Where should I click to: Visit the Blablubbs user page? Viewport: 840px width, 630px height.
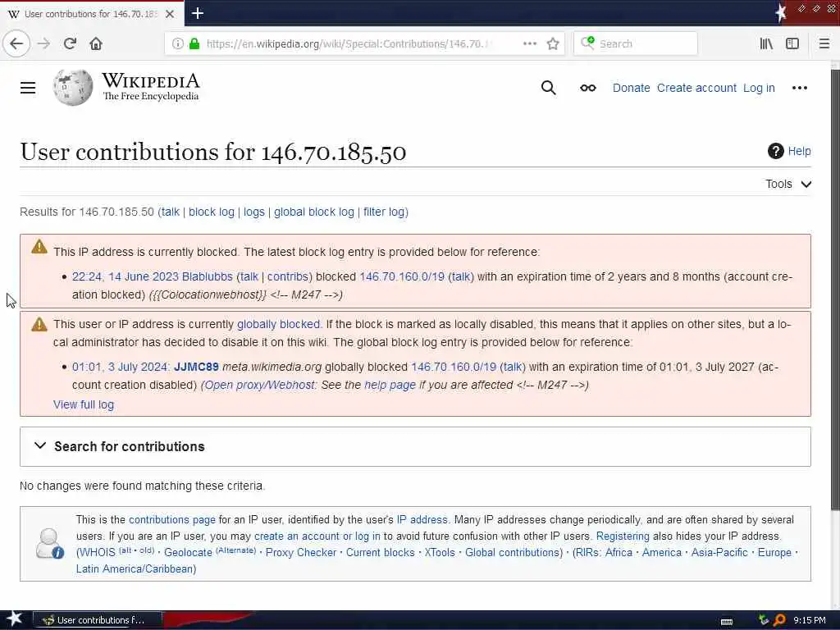tap(208, 277)
